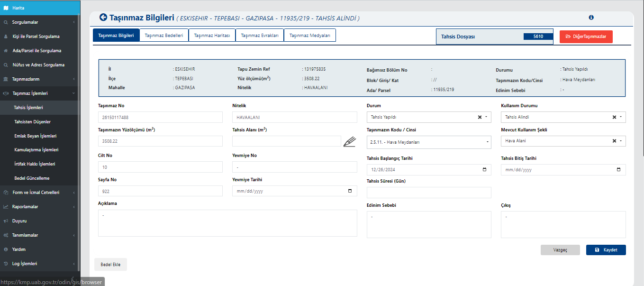This screenshot has height=286, width=644.
Task: Click the red DiğerTaşınmazlar button
Action: coord(586,37)
